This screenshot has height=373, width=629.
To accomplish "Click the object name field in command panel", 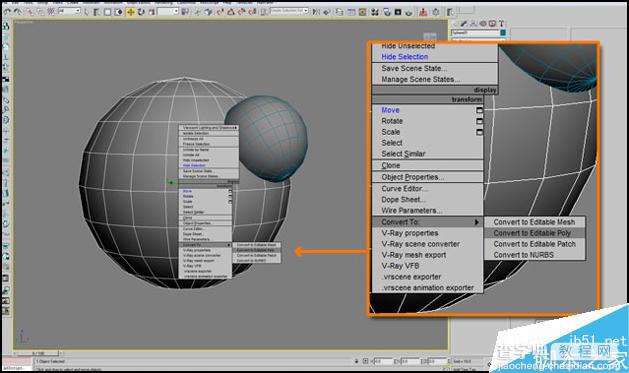I will (x=475, y=32).
